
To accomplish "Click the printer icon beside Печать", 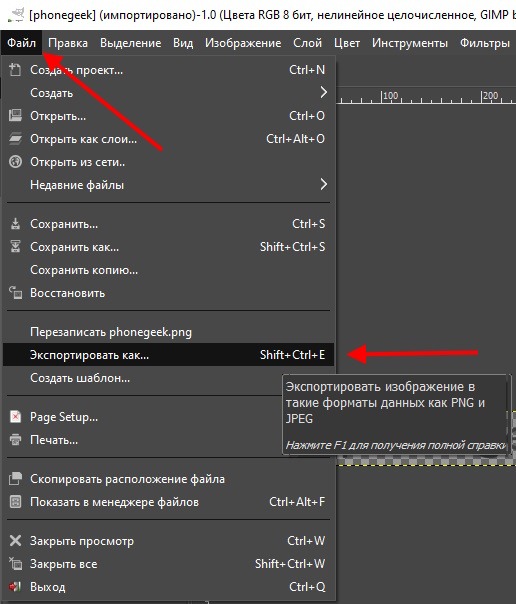I will (15, 440).
